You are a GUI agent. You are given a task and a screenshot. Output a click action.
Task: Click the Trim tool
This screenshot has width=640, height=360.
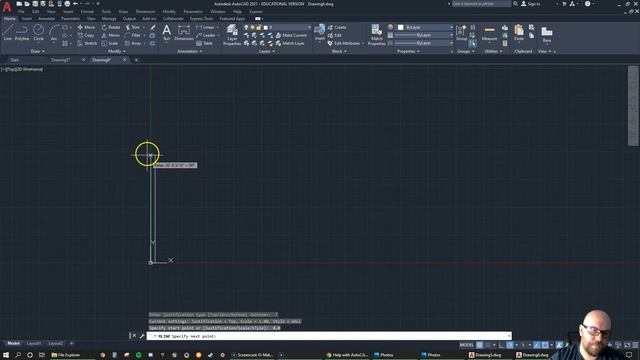coord(133,27)
